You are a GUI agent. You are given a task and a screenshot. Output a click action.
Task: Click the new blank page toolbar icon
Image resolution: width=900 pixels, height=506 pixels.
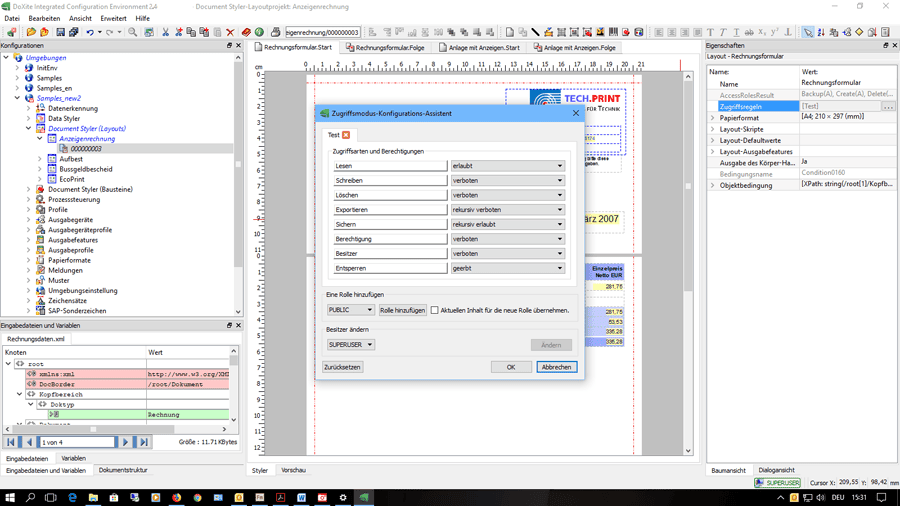pyautogui.click(x=510, y=32)
